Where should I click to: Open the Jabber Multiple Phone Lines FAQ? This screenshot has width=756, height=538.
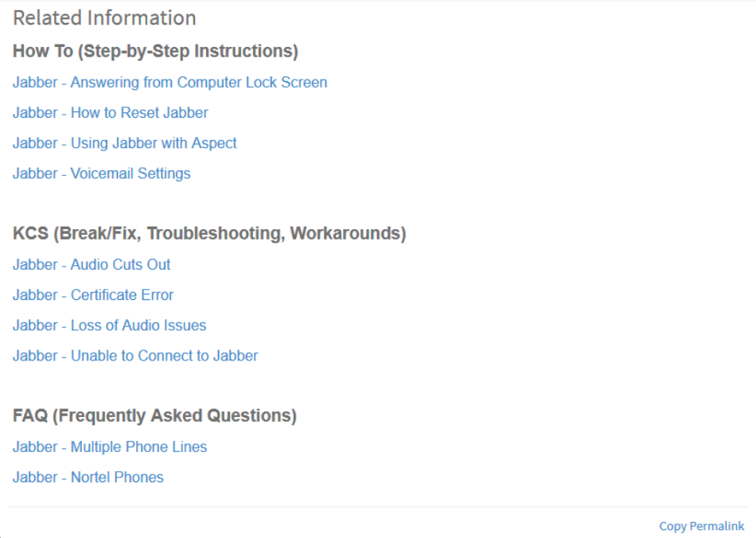(109, 446)
